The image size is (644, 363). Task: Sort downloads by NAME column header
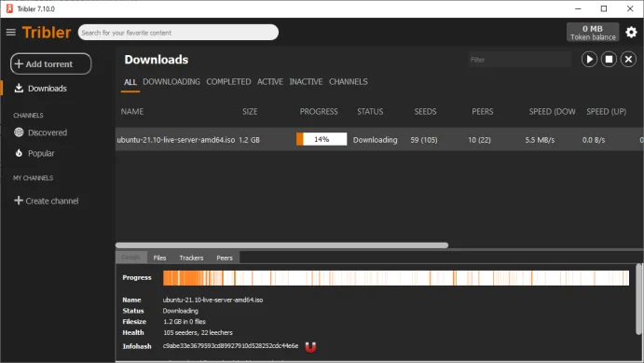click(132, 111)
